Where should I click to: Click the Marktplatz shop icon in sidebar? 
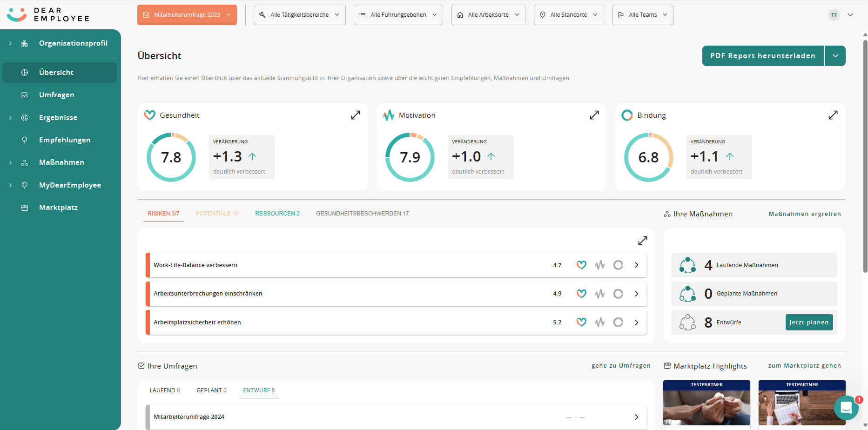(25, 208)
